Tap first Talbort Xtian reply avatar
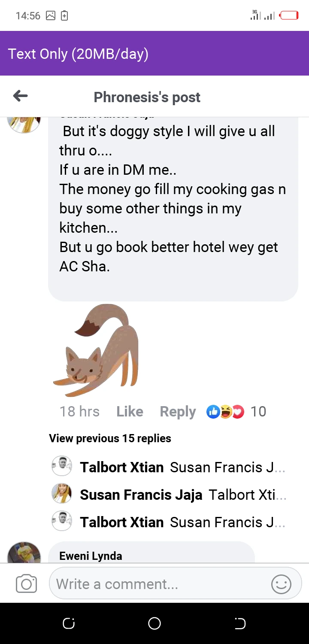This screenshot has width=309, height=644. click(x=62, y=466)
